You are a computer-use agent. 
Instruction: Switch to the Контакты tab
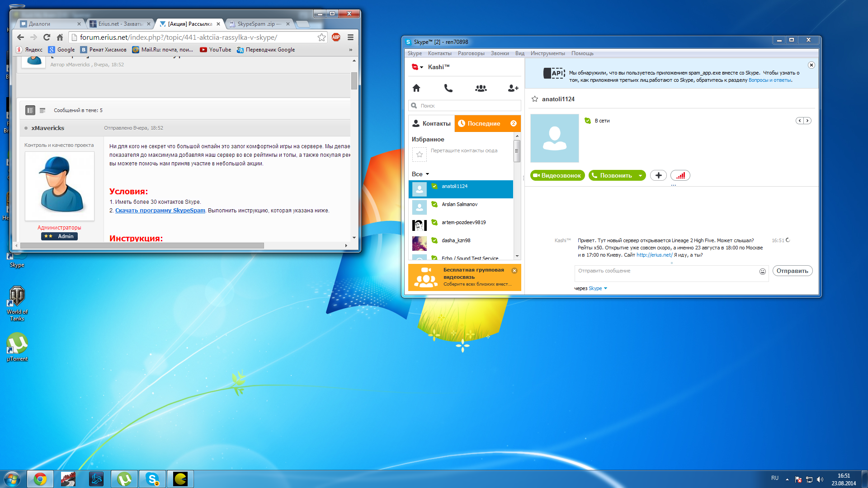(x=431, y=123)
